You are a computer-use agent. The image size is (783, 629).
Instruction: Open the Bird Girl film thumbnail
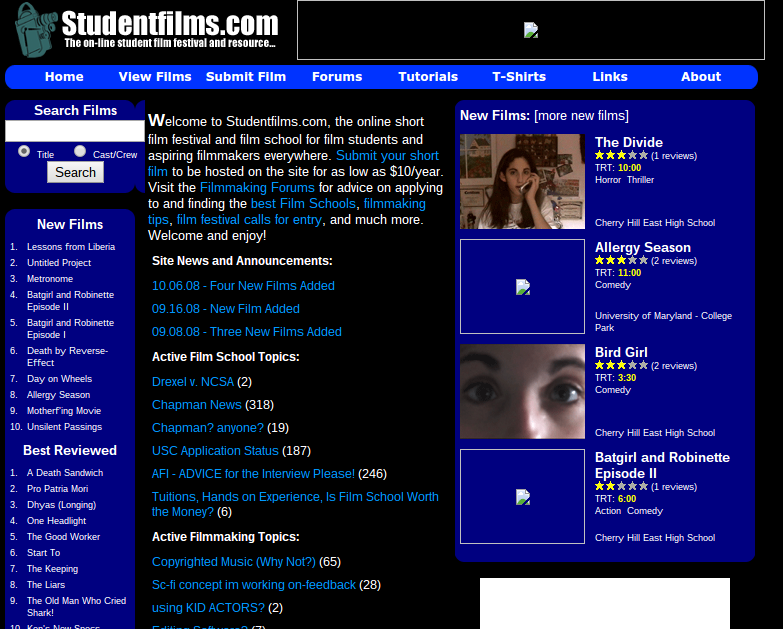522,391
